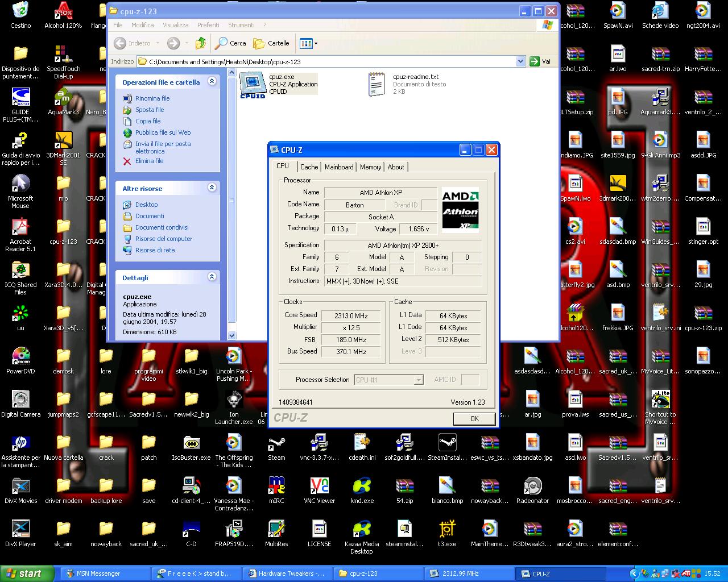The width and height of the screenshot is (728, 582).
Task: Open the File menu in Explorer window
Action: click(118, 25)
